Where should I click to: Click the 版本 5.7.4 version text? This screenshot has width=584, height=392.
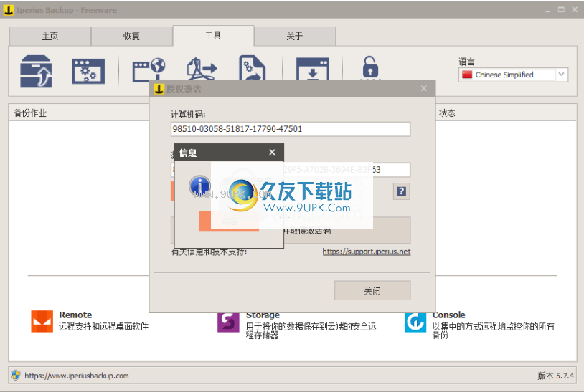pyautogui.click(x=556, y=376)
